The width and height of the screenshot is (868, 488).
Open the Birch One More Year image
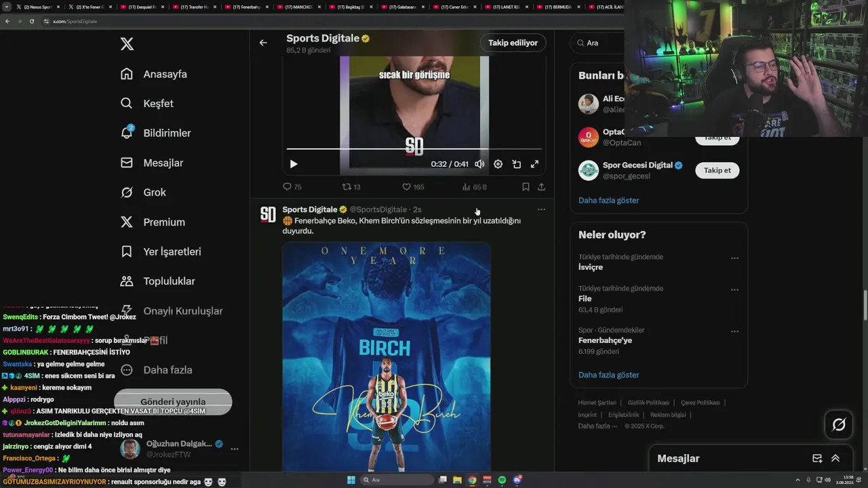(387, 357)
